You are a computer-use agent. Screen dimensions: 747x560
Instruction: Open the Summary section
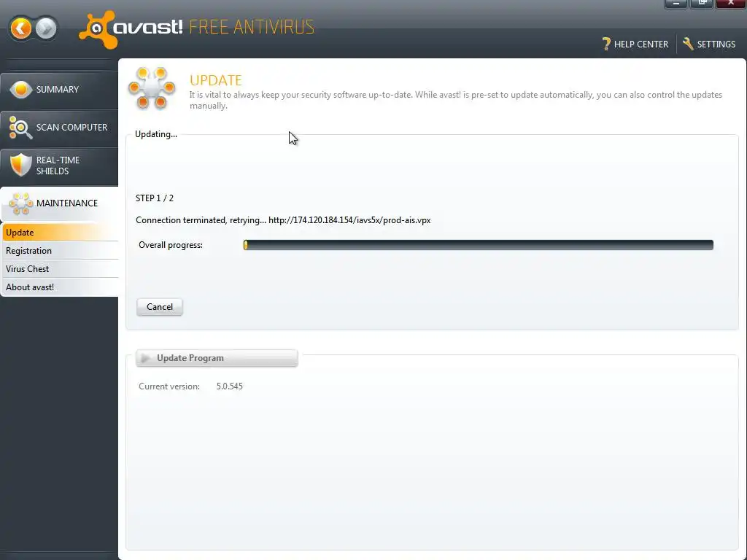click(x=59, y=90)
